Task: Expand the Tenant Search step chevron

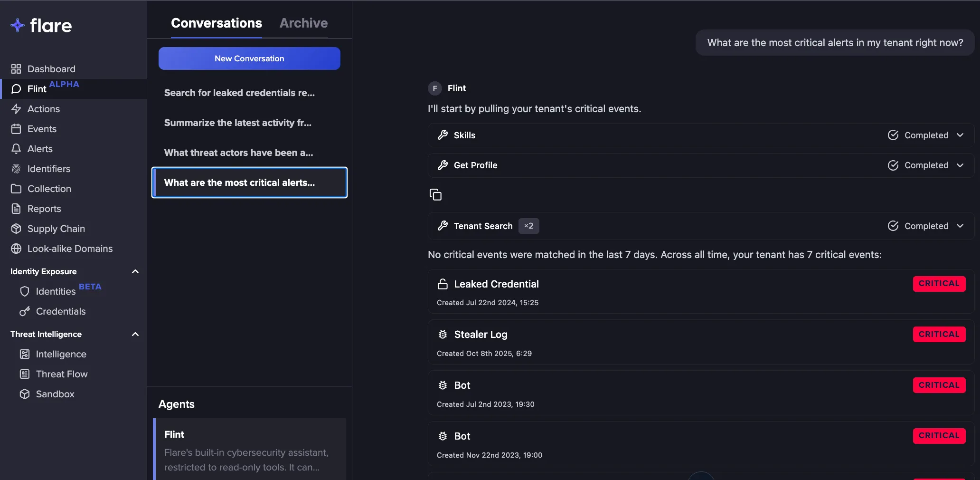Action: click(x=960, y=226)
